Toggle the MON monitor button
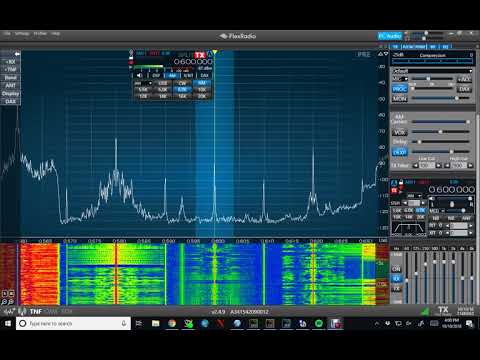The height and width of the screenshot is (360, 480). pos(399,99)
